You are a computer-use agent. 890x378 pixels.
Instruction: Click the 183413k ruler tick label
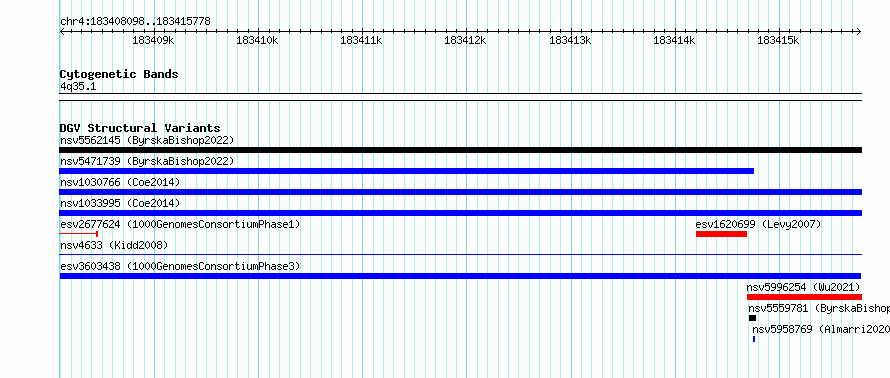click(570, 40)
